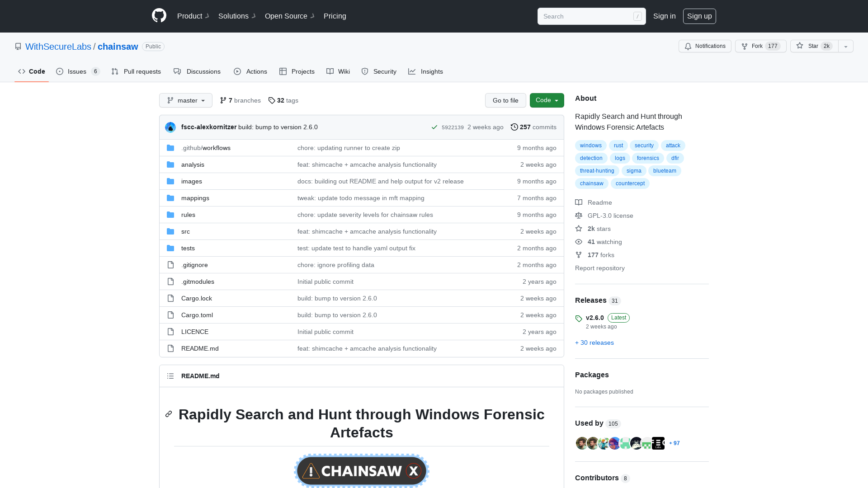Choose file icon beside Cargo.lock
Screen dimensions: 868x488
(170, 298)
